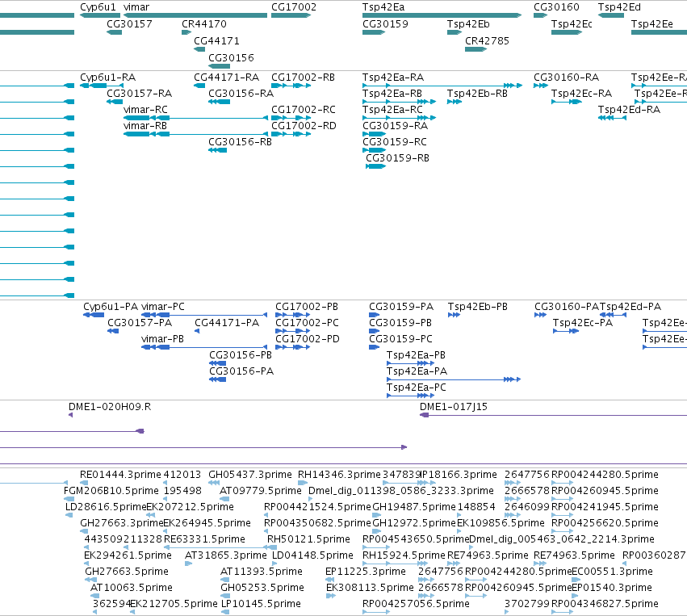Select the Tsp42Ed gene label

[619, 7]
